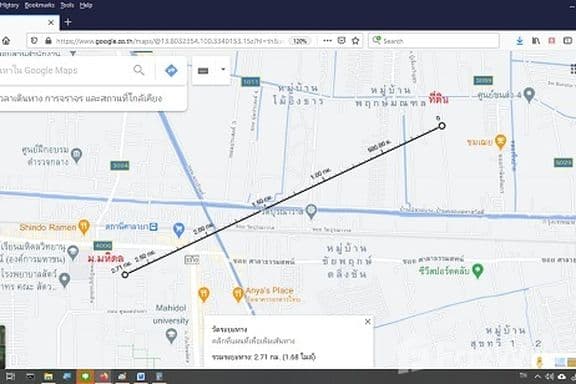This screenshot has width=576, height=384.
Task: Open the Google apps grid
Action: [573, 69]
